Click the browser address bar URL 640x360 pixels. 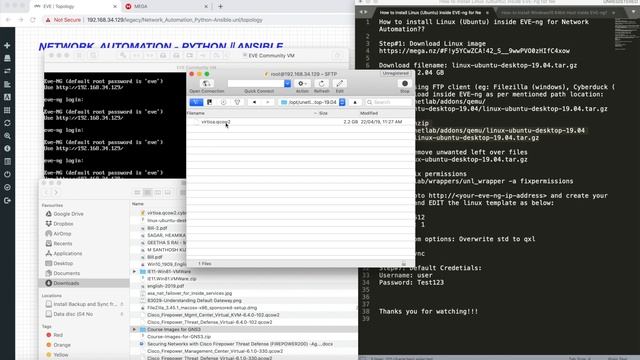pyautogui.click(x=175, y=20)
